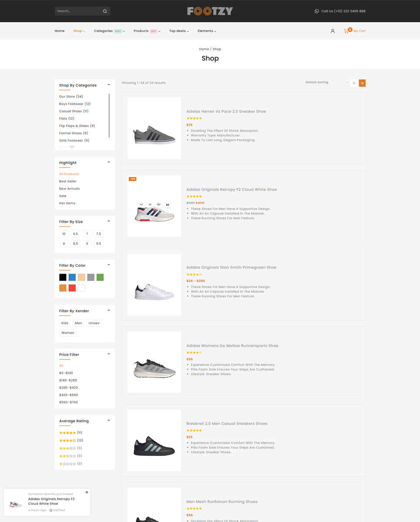Open the Default sorting dropdown
This screenshot has height=522, width=420.
326,82
